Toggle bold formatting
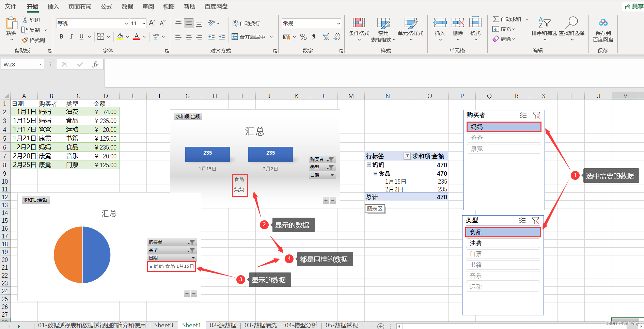This screenshot has height=329, width=644. click(61, 36)
